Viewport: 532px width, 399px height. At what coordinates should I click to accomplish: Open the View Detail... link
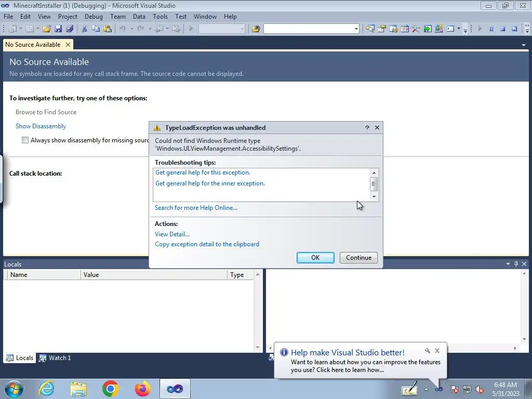pyautogui.click(x=172, y=234)
